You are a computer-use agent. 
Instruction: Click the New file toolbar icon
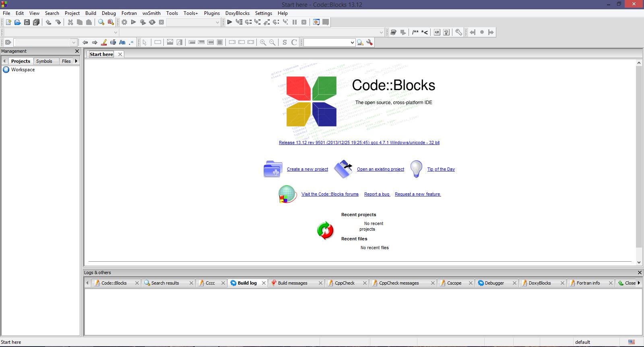pyautogui.click(x=8, y=22)
